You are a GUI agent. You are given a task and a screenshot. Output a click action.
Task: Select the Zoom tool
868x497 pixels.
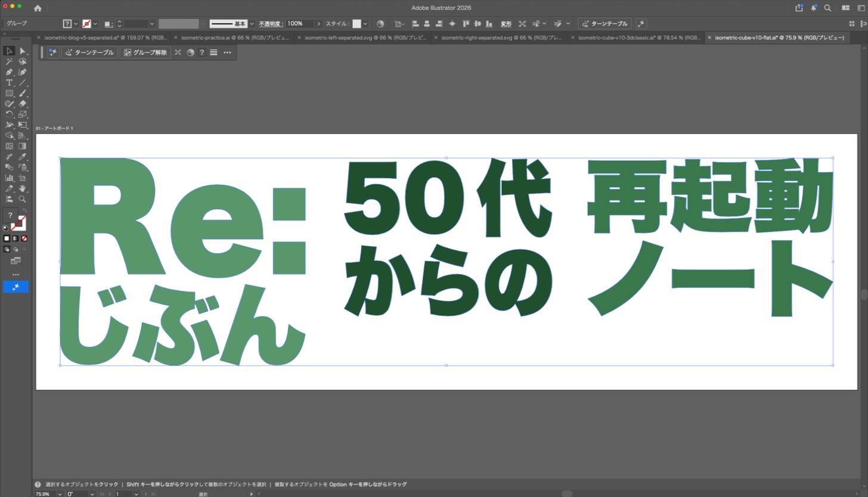[23, 199]
